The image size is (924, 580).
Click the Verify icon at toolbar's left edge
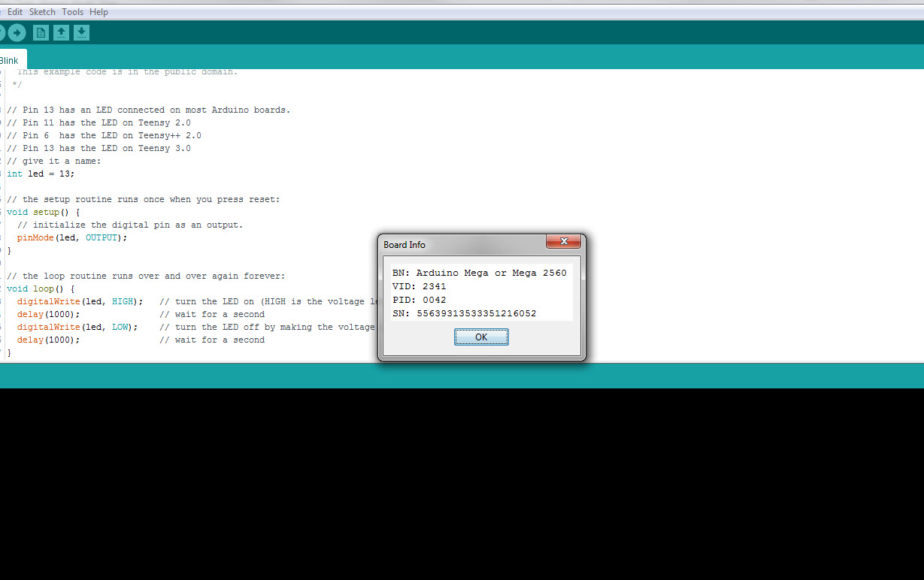2,32
